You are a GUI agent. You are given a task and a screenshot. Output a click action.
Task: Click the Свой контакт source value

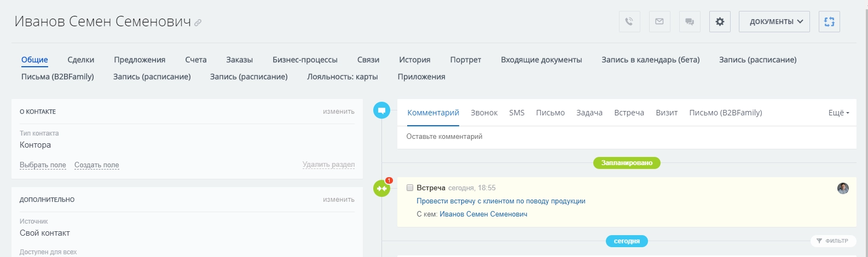tap(45, 233)
